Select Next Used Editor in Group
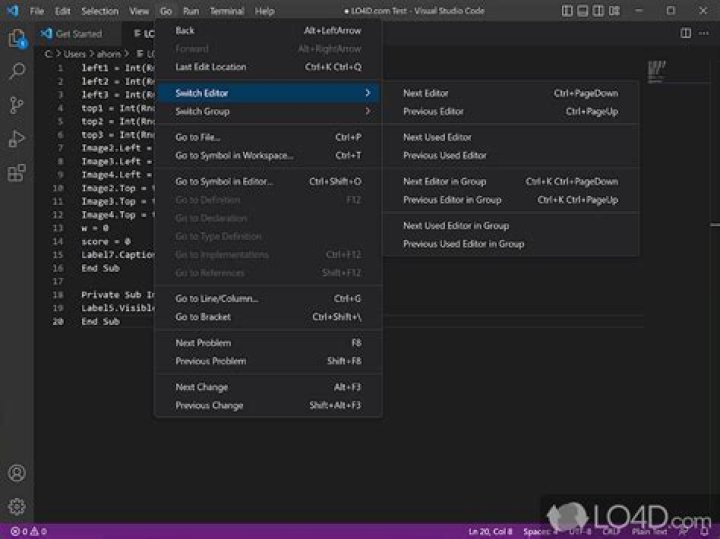The image size is (720, 539). click(511, 225)
